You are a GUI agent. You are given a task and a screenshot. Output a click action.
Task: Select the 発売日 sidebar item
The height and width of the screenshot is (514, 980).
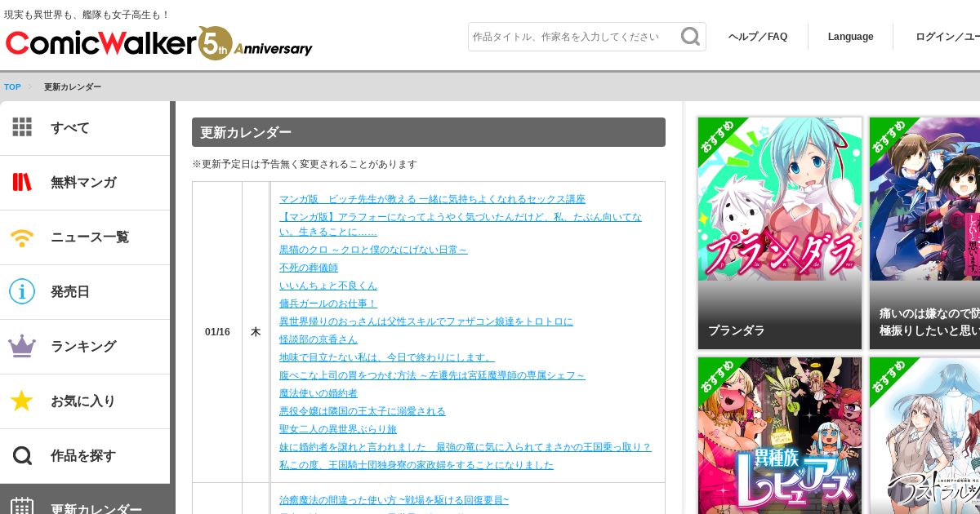pyautogui.click(x=85, y=292)
